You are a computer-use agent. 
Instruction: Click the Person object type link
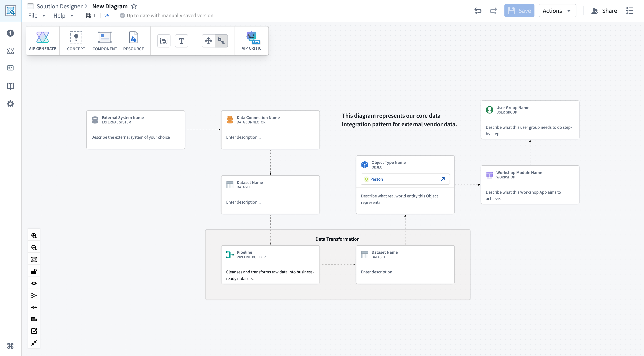[x=376, y=179]
